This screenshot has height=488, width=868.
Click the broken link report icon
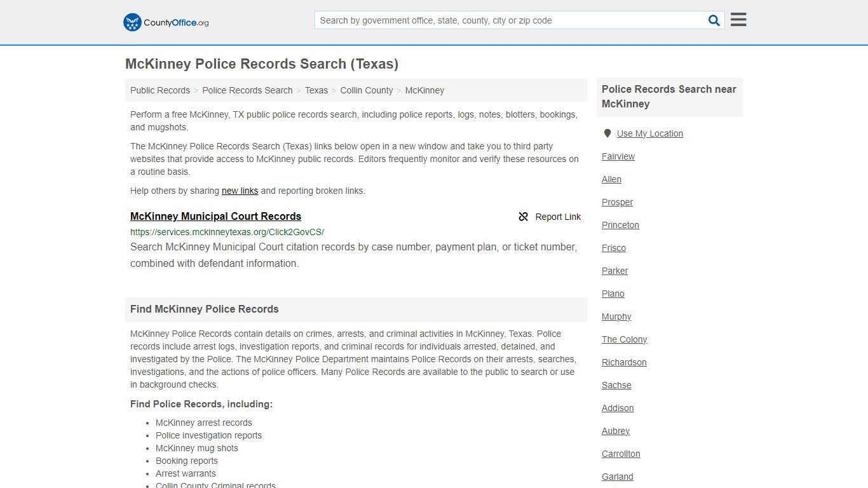[524, 217]
